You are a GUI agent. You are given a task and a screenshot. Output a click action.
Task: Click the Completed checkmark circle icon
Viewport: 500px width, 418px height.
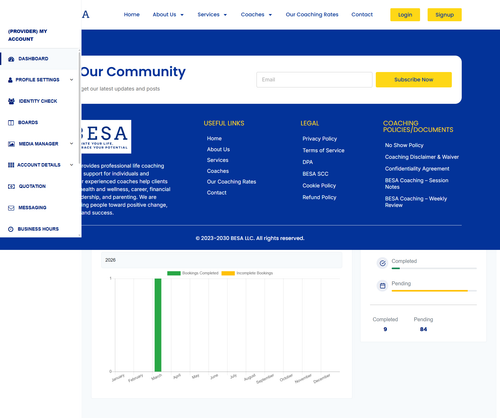[382, 263]
